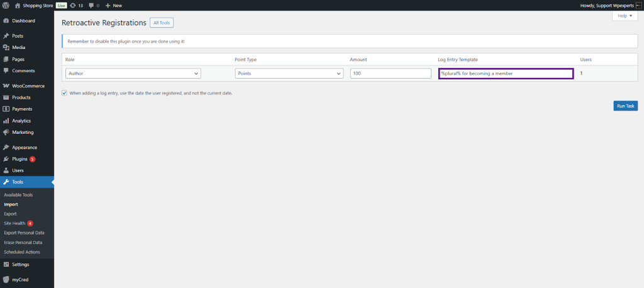The image size is (644, 288).
Task: Click the WordPress logo icon
Action: pyautogui.click(x=6, y=5)
